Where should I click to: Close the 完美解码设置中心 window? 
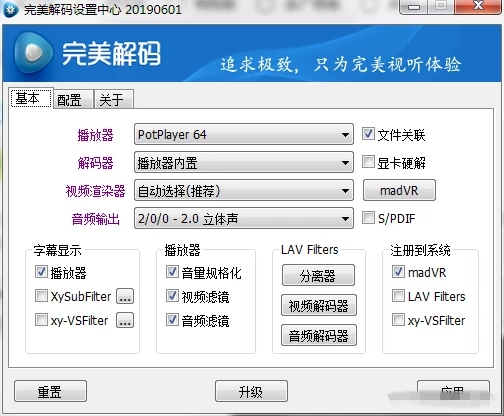point(479,7)
